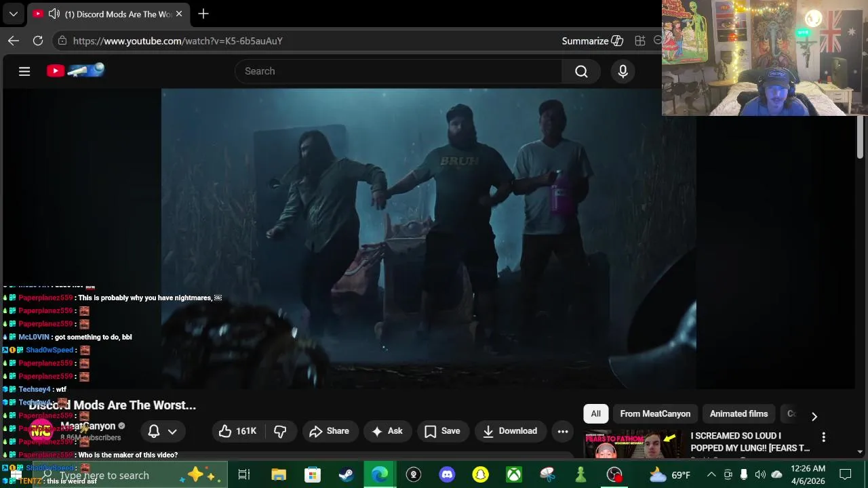Go to YouTube home via logo
Screen dimensions: 868x488
tap(75, 70)
